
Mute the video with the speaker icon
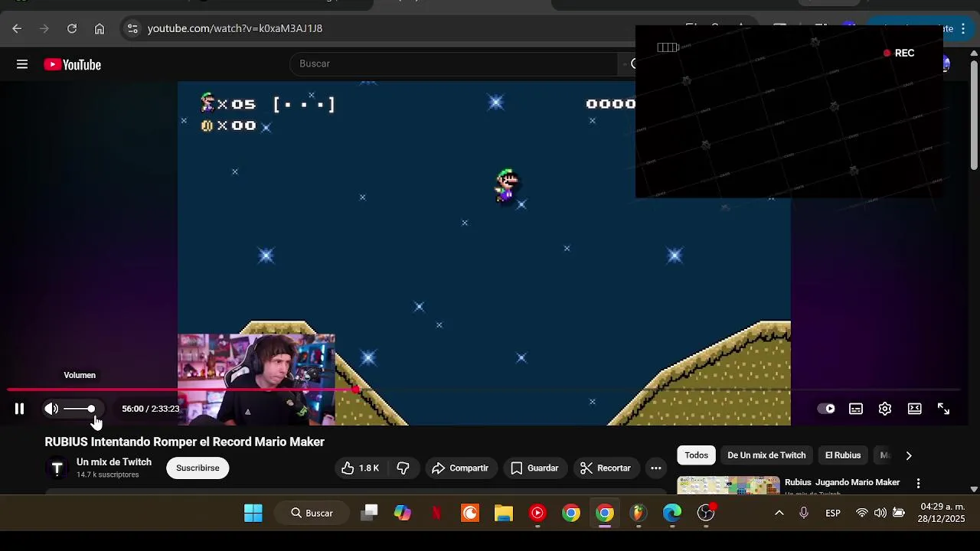[x=51, y=409]
